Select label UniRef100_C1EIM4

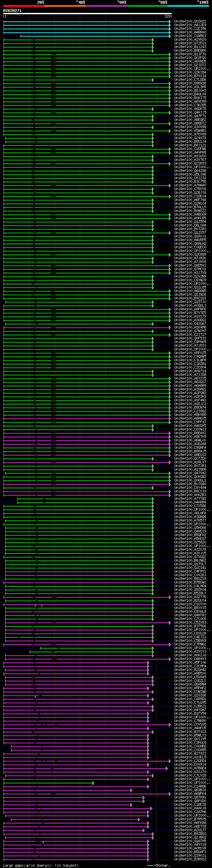tap(190, 29)
